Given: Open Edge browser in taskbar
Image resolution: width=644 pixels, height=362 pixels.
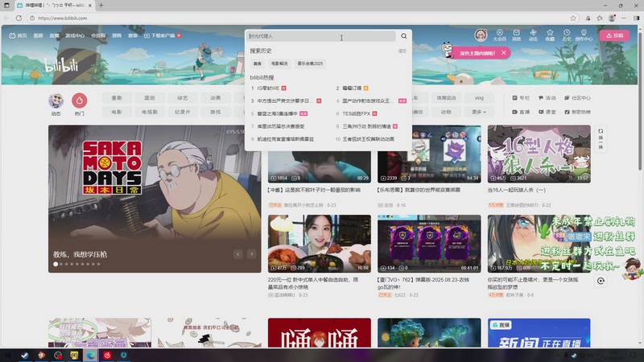Looking at the screenshot, I should click(x=91, y=356).
